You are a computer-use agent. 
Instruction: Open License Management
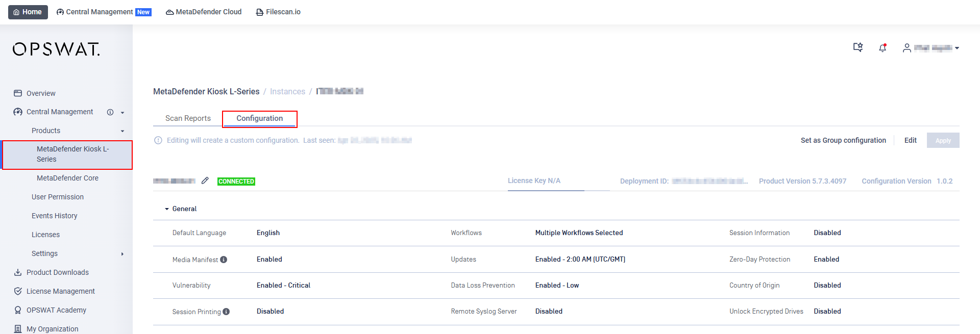pyautogui.click(x=61, y=291)
